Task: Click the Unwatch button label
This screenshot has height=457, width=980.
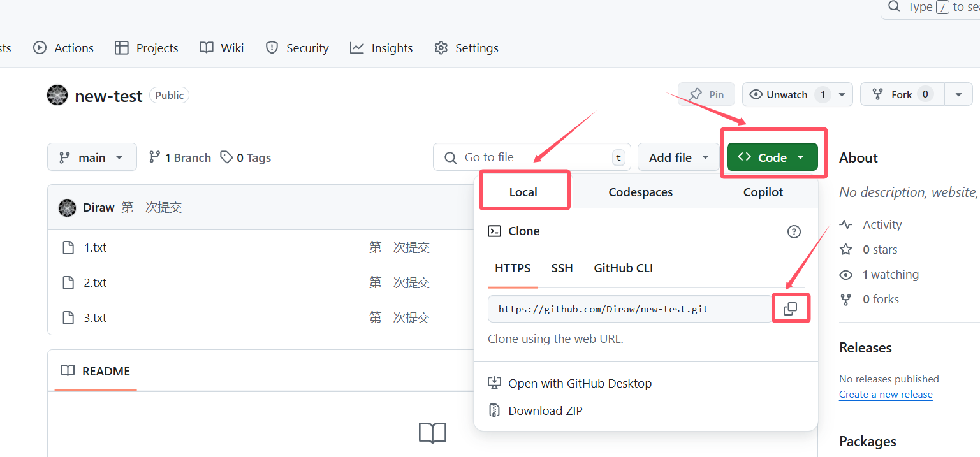Action: point(787,95)
